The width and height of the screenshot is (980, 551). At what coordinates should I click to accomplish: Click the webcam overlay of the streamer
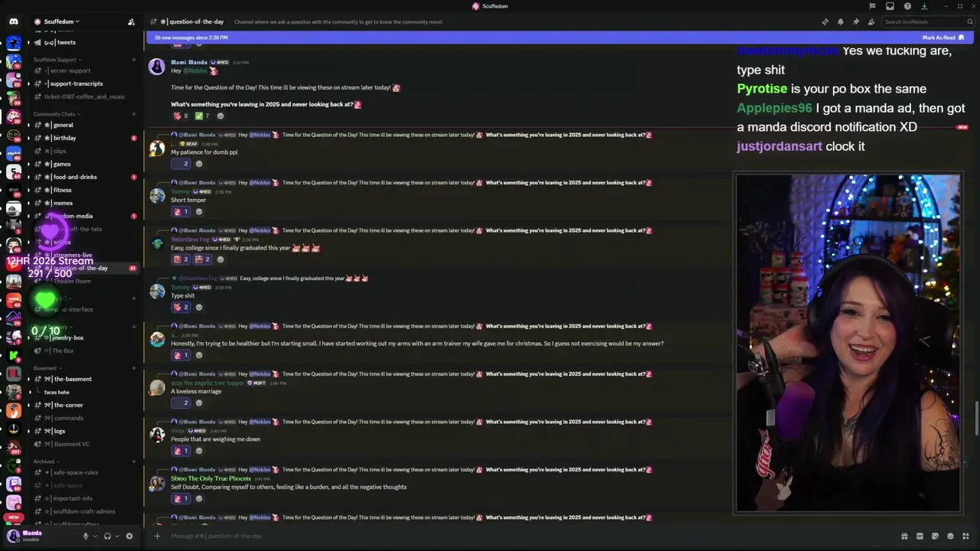(847, 343)
